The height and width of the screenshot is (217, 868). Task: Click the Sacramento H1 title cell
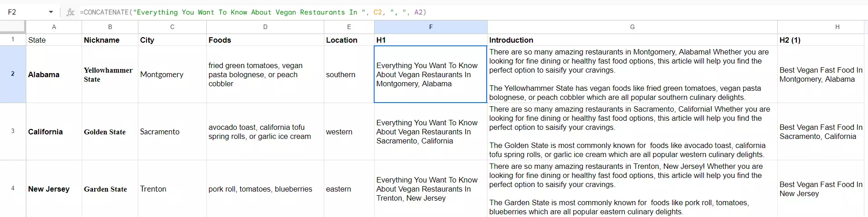tap(430, 132)
